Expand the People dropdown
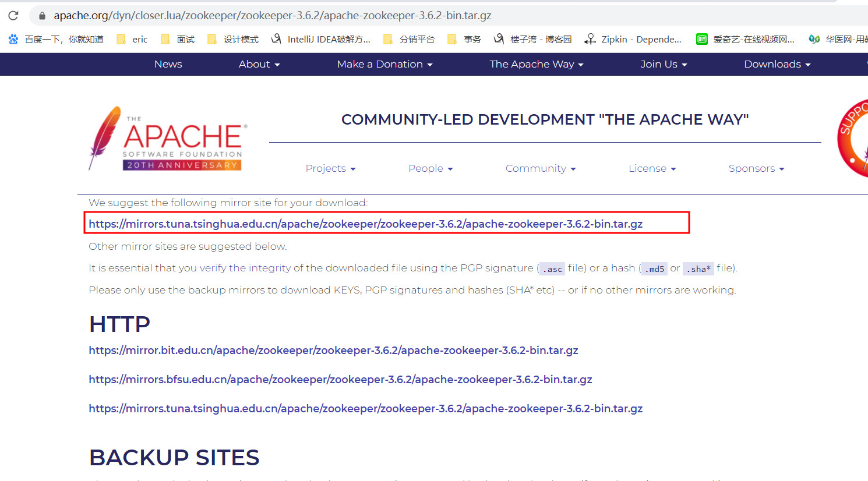Screen dimensions: 868x481 point(431,168)
